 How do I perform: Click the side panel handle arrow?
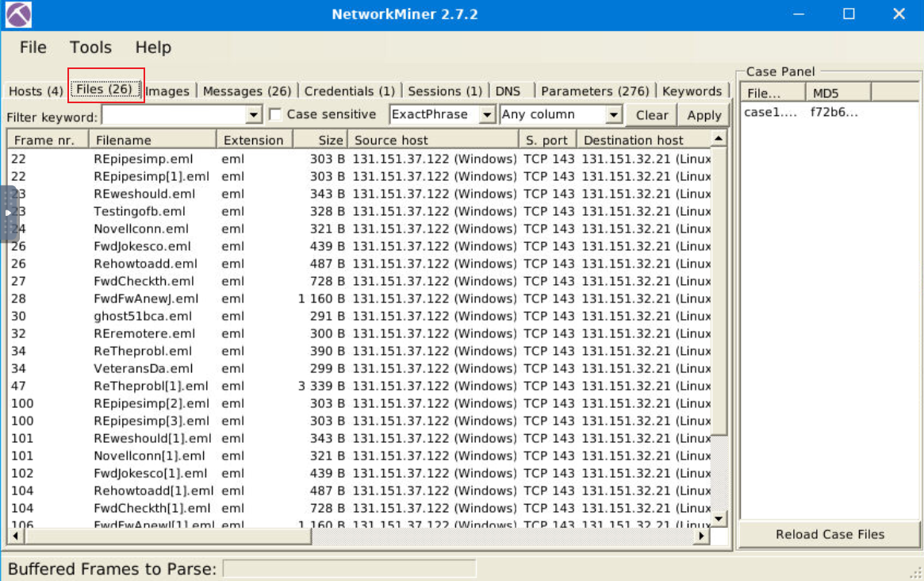[x=8, y=213]
